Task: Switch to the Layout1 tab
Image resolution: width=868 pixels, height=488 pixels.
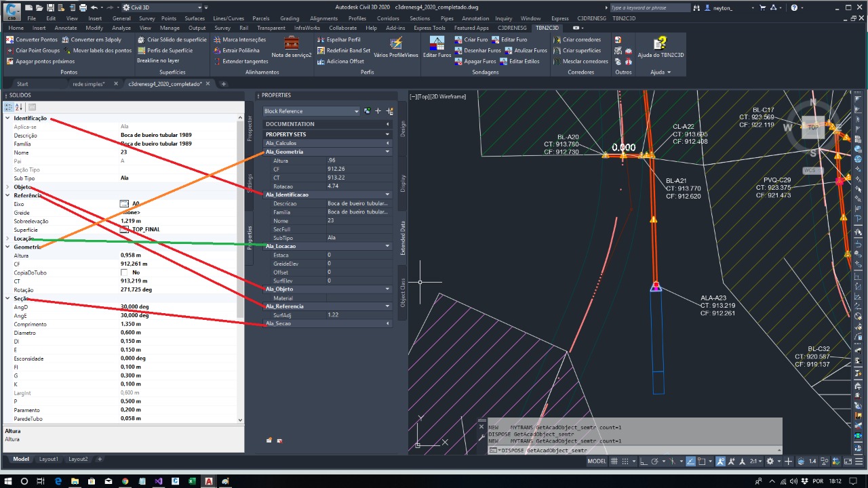Action: (x=48, y=459)
